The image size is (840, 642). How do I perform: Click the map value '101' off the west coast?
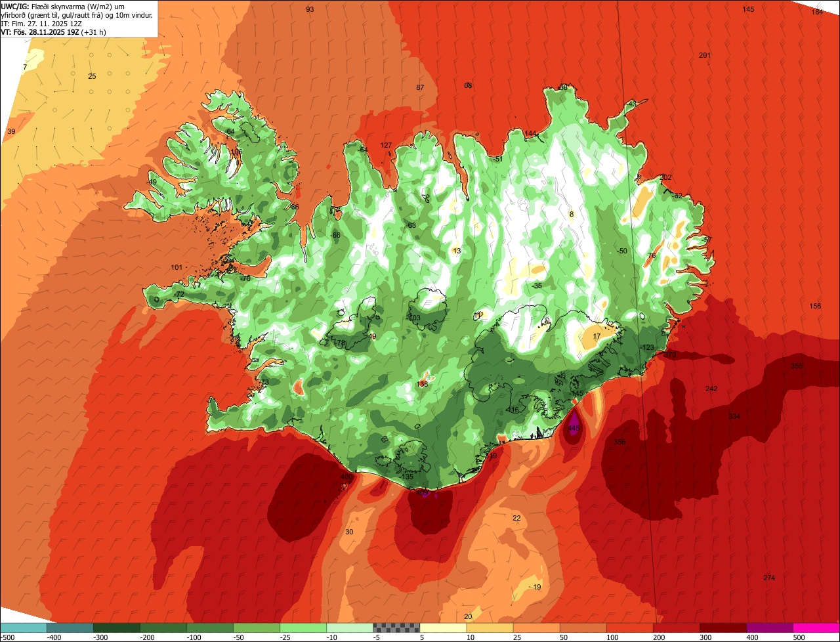(176, 267)
